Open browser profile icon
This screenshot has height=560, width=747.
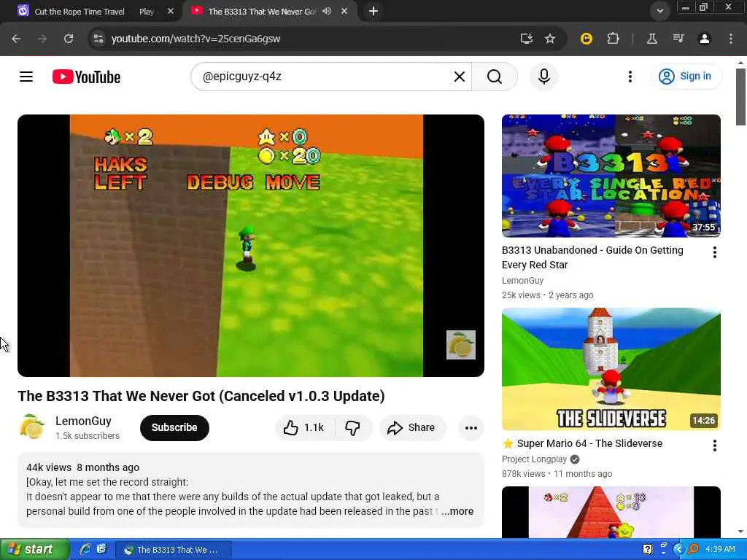coord(705,39)
